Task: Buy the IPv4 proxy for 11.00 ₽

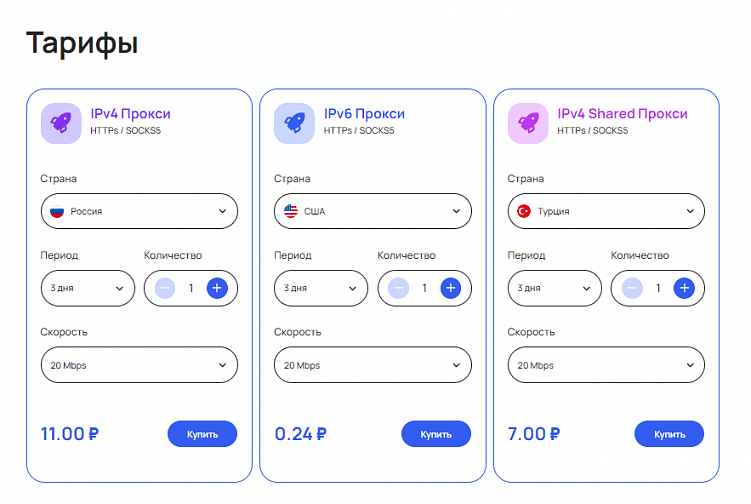Action: point(202,434)
